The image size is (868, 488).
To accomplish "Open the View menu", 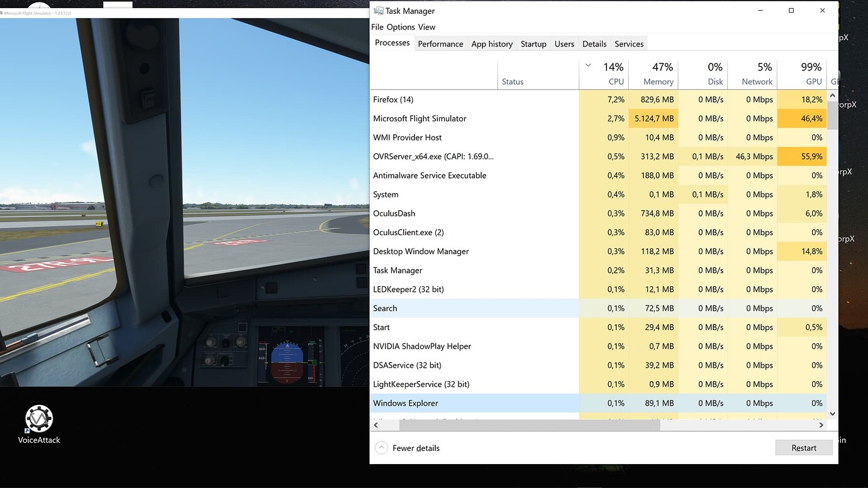I will click(x=426, y=27).
